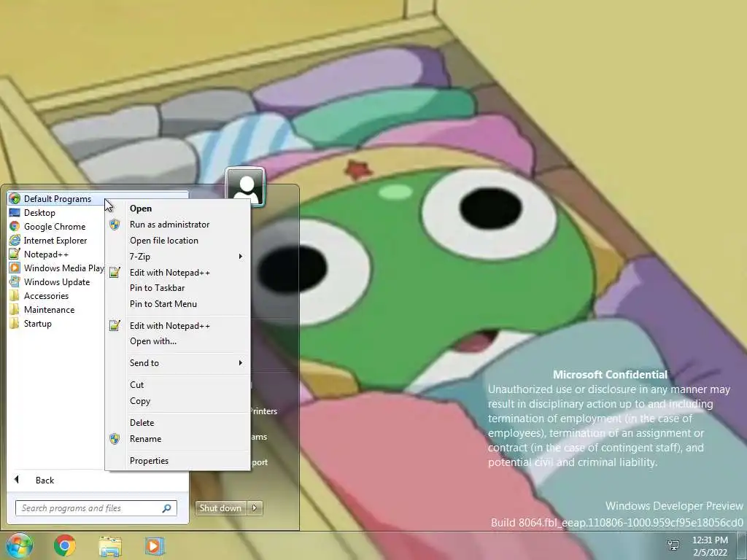Click the Back arrow icon
Viewport: 747px width, 560px height.
point(17,480)
